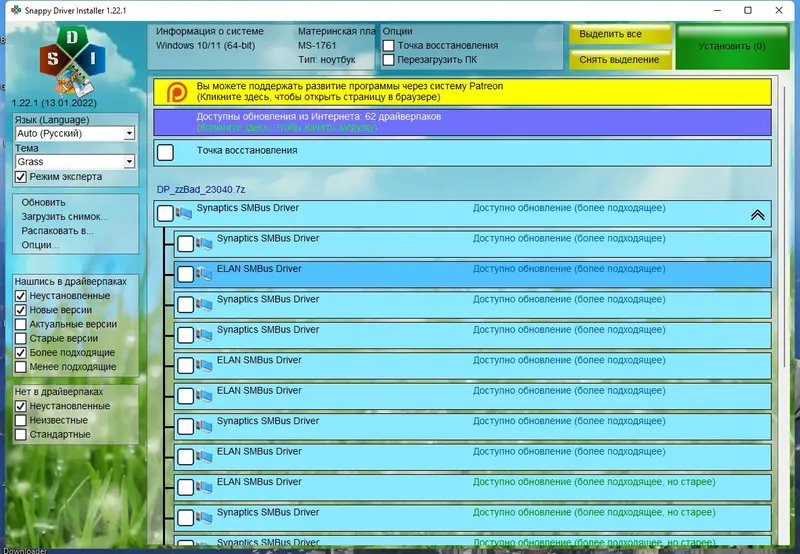This screenshot has width=800, height=554.
Task: Click the Обновить menu entry
Action: click(43, 203)
